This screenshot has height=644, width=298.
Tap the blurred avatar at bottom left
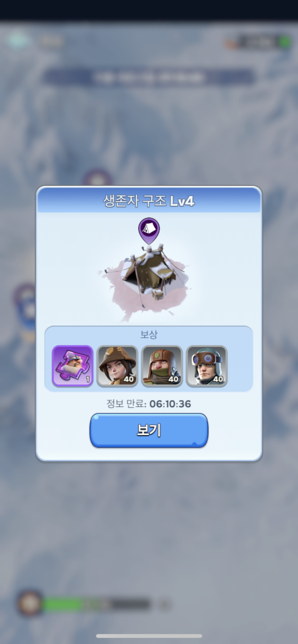click(30, 603)
